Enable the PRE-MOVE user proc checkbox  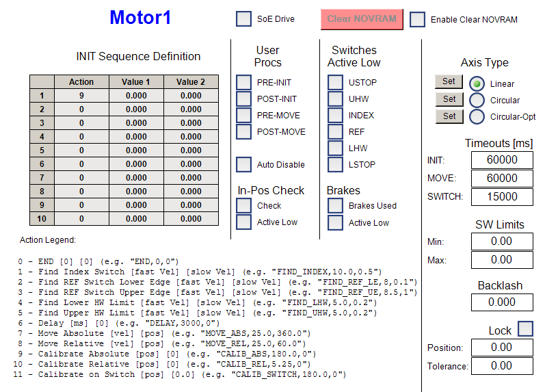pyautogui.click(x=243, y=115)
